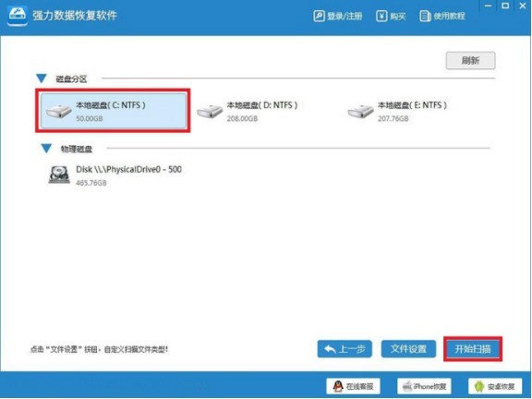
Task: Open the 使用教程 tutorial link
Action: 442,16
